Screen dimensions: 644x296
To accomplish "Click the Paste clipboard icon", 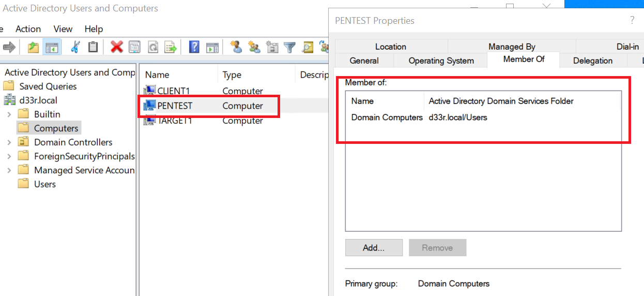I will pyautogui.click(x=93, y=48).
